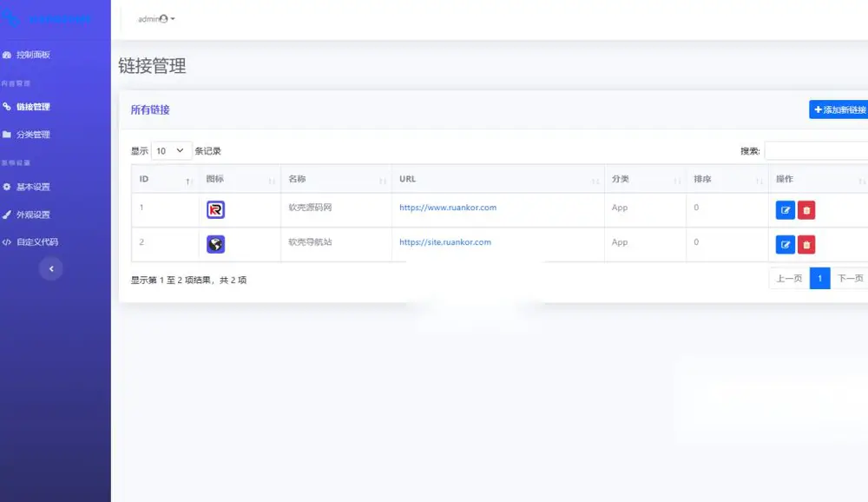Screen dimensions: 868x502
Task: Sort table by 分类 column
Action: (x=646, y=179)
